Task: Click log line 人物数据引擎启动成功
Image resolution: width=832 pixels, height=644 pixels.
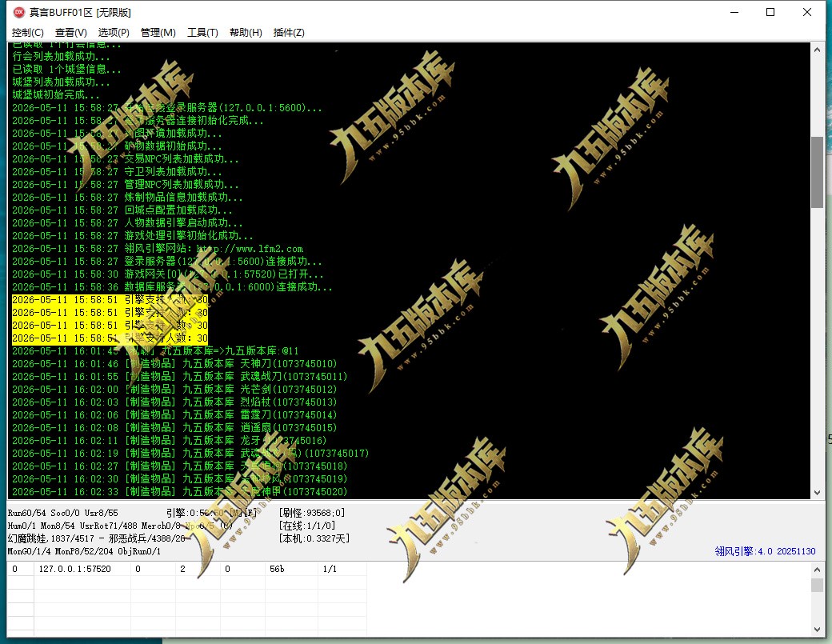Action: 127,223
